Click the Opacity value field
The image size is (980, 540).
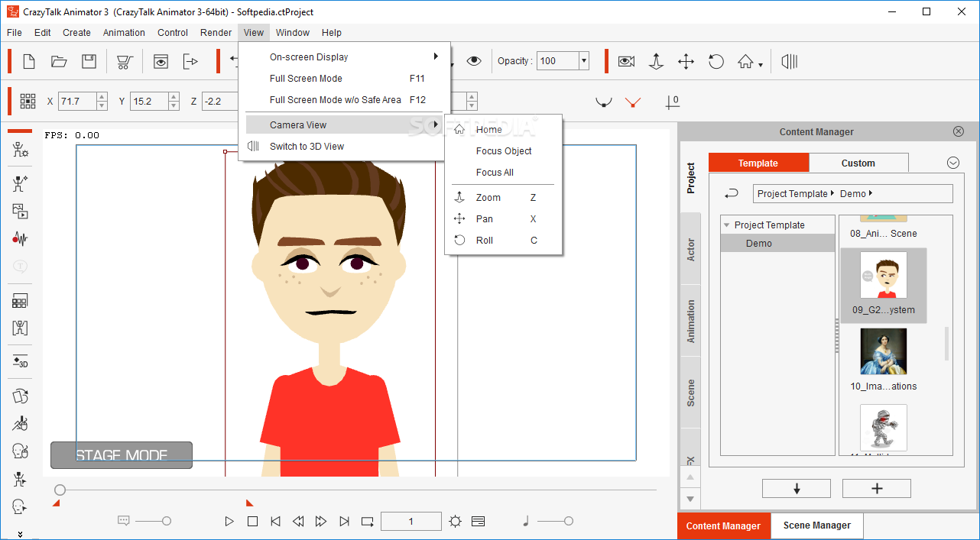[558, 61]
